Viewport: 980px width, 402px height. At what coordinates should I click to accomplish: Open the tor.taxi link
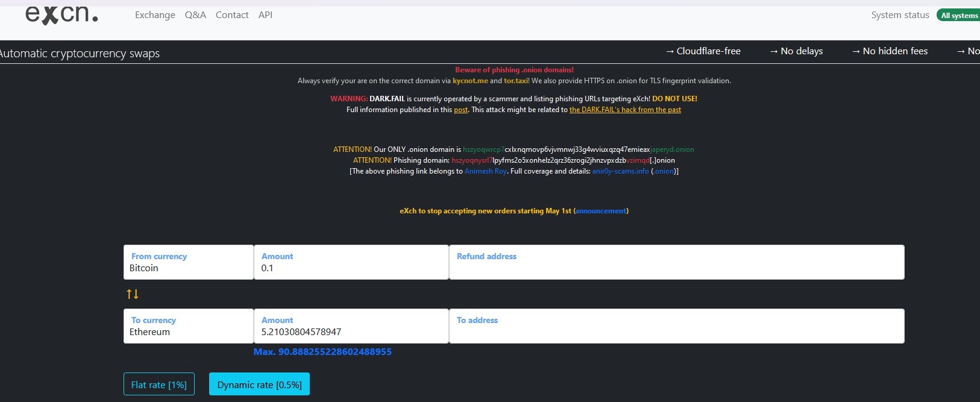point(516,81)
